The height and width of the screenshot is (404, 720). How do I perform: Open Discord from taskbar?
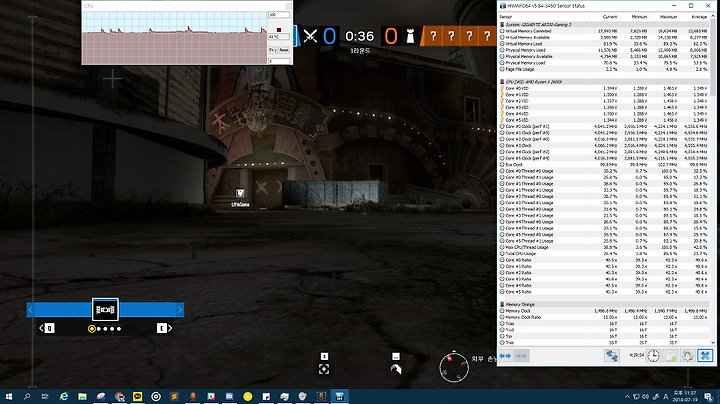coord(229,396)
